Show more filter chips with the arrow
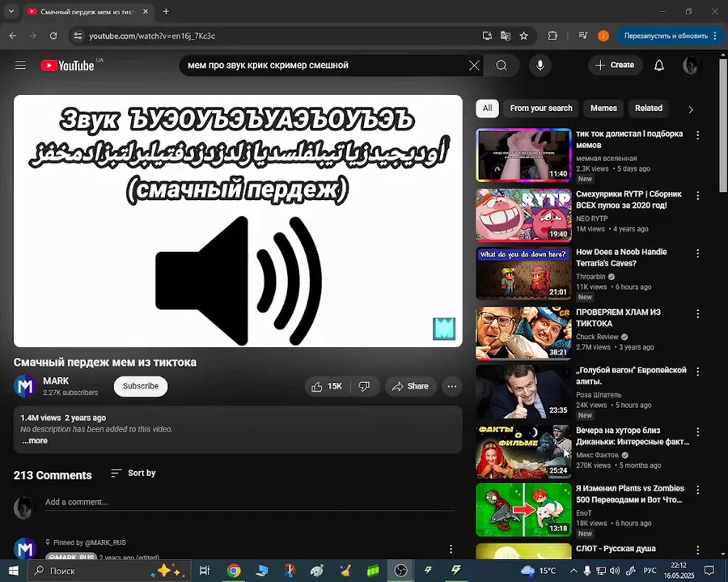This screenshot has height=582, width=728. [691, 109]
